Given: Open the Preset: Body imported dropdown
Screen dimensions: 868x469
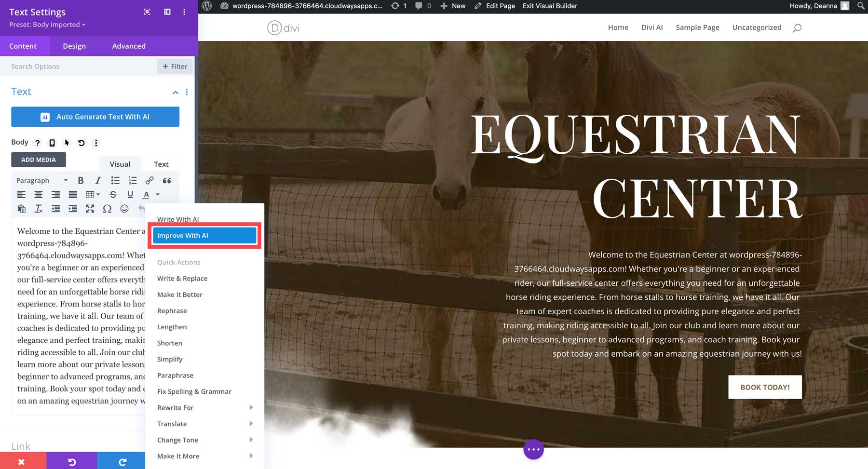Looking at the screenshot, I should tap(47, 25).
